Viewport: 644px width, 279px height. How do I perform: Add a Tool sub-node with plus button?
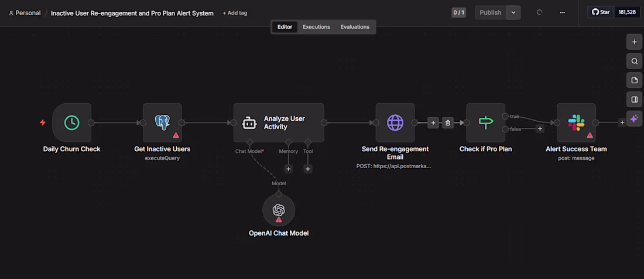[308, 169]
